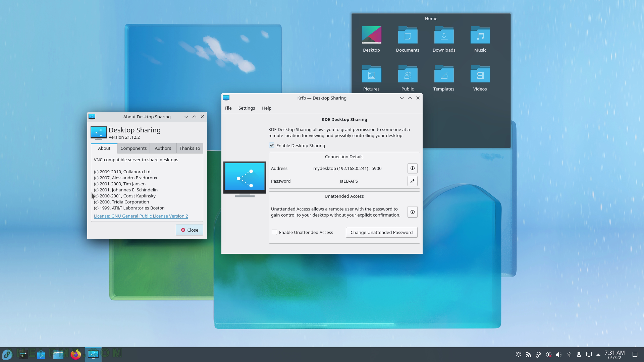Switch to the Authors tab
Viewport: 644px width, 362px height.
163,148
